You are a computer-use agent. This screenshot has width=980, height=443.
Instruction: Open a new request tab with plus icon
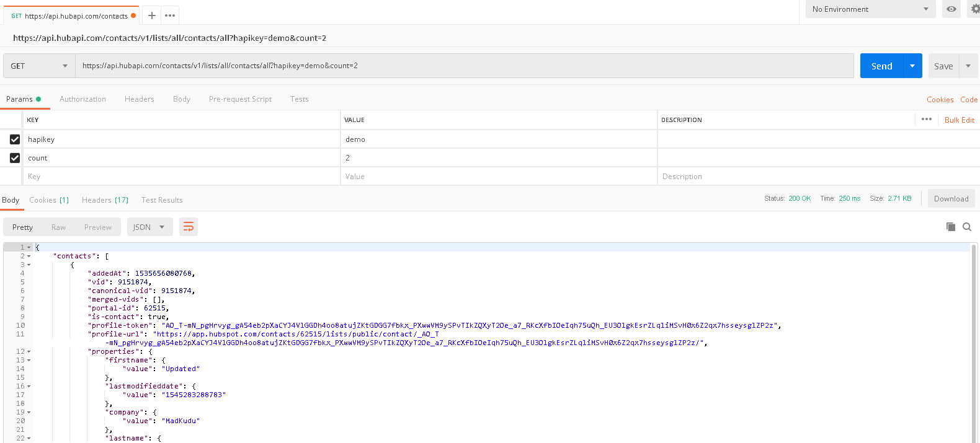coord(151,15)
